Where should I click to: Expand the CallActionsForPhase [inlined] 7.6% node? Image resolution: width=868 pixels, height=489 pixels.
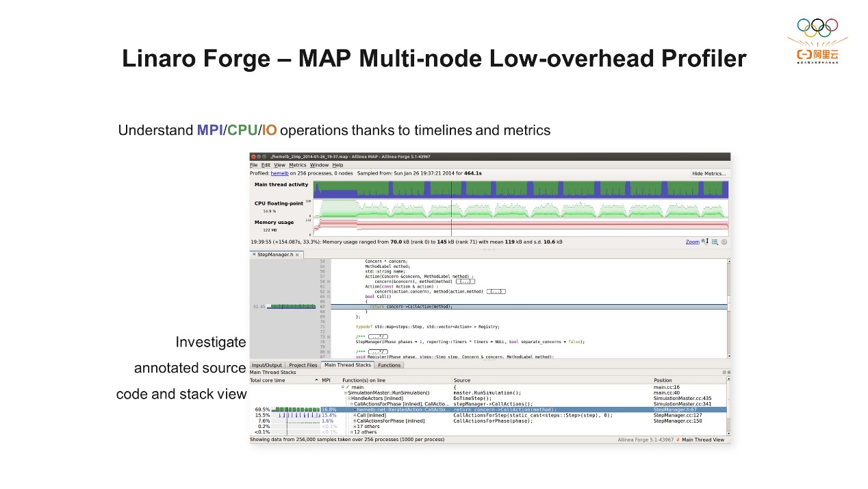(355, 421)
